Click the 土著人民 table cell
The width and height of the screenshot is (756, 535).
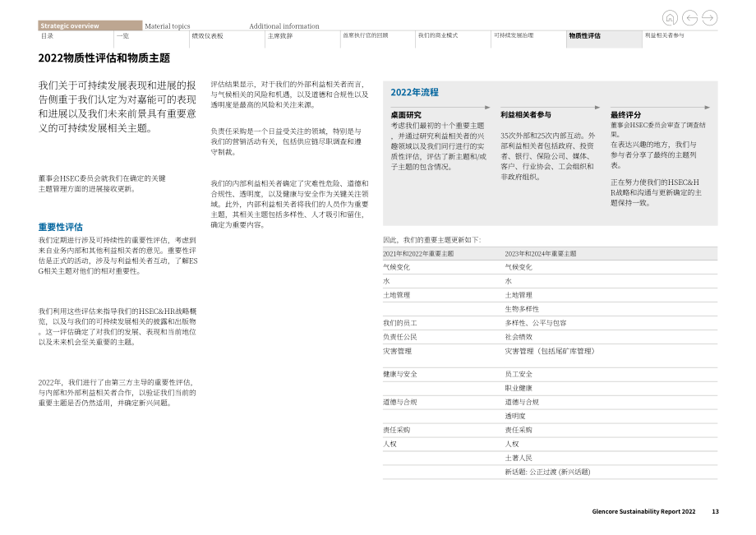coord(519,458)
